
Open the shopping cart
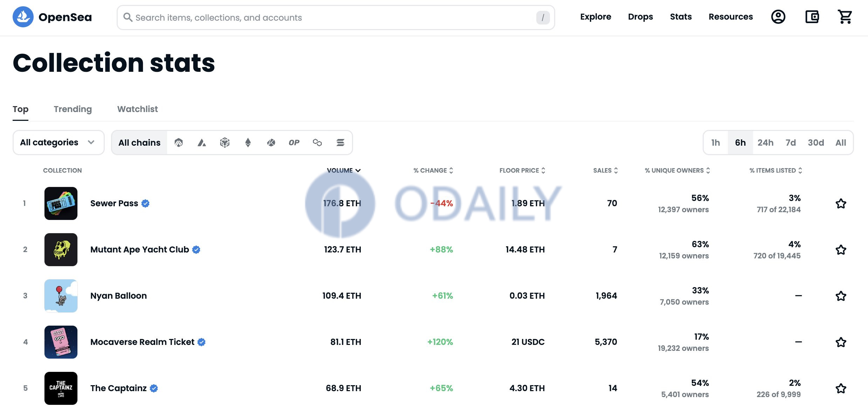845,17
